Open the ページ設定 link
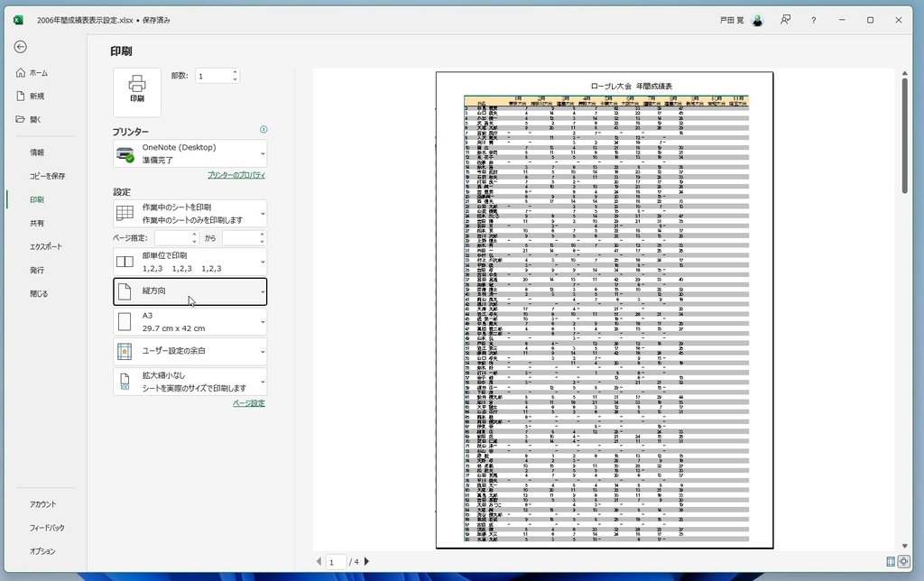 [249, 403]
